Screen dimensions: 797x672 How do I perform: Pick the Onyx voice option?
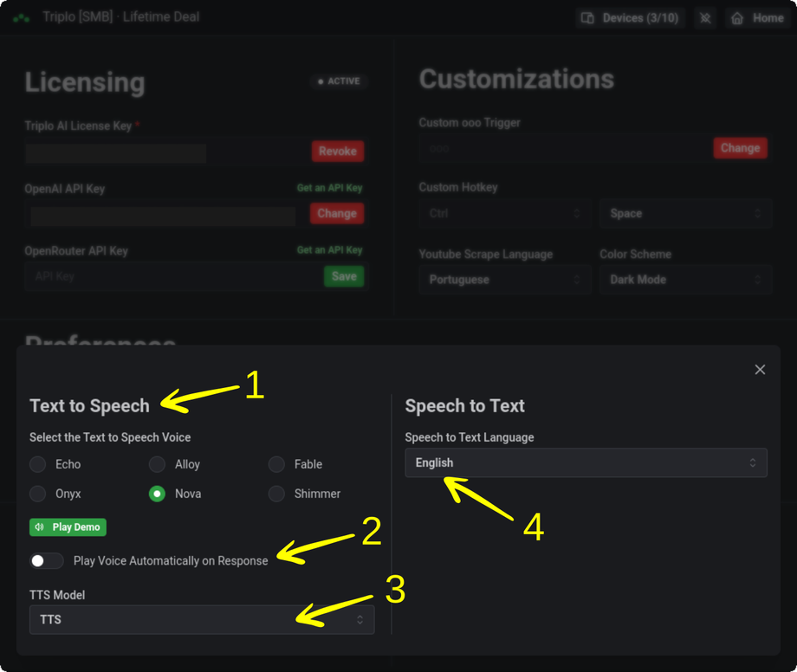point(38,494)
